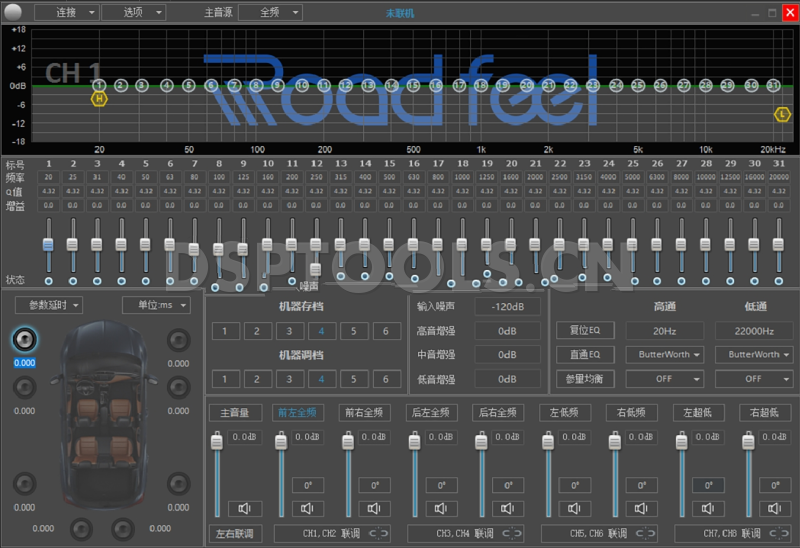The width and height of the screenshot is (800, 548).
Task: Mute the 右超低 channel
Action: point(775,508)
